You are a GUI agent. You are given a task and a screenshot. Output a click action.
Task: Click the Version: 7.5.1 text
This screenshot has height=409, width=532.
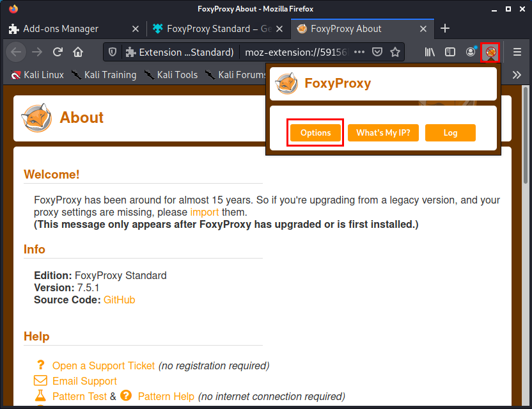tap(66, 288)
